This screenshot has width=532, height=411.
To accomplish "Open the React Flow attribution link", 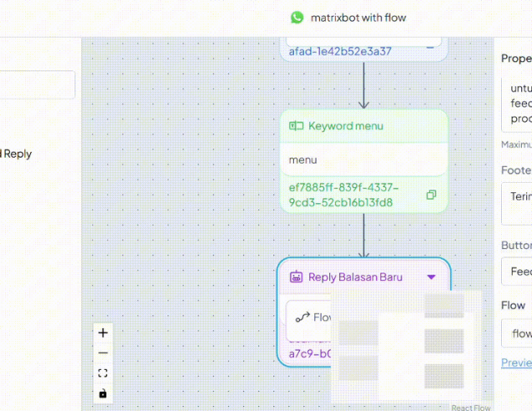I will pyautogui.click(x=470, y=408).
